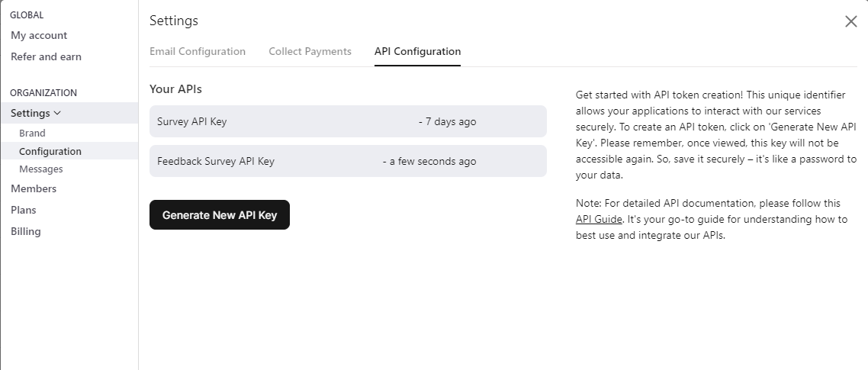Open the Messages sub-item
Image resolution: width=868 pixels, height=370 pixels.
(41, 169)
